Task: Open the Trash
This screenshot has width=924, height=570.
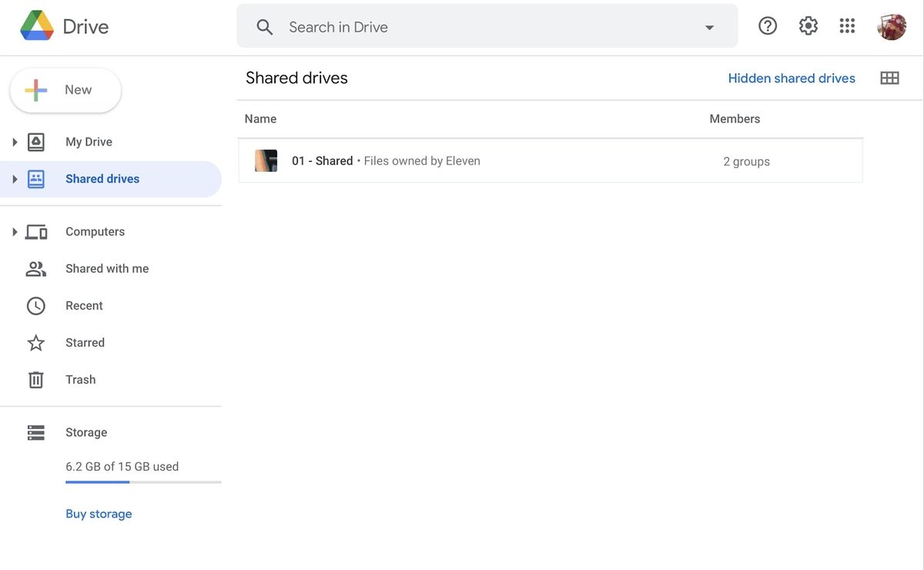Action: tap(80, 379)
